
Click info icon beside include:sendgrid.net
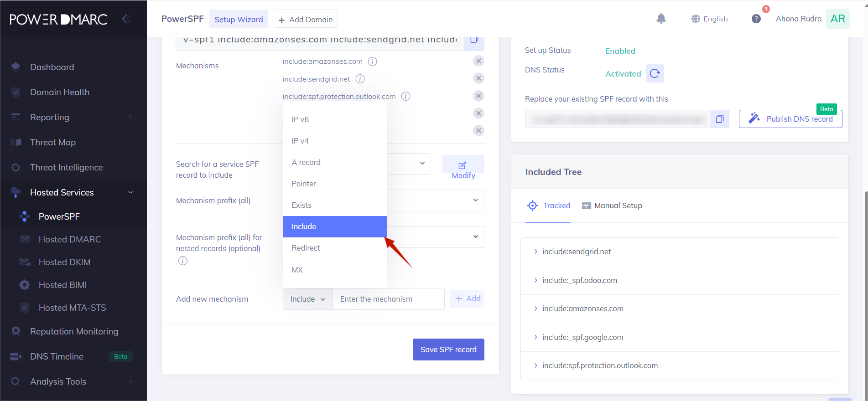360,79
